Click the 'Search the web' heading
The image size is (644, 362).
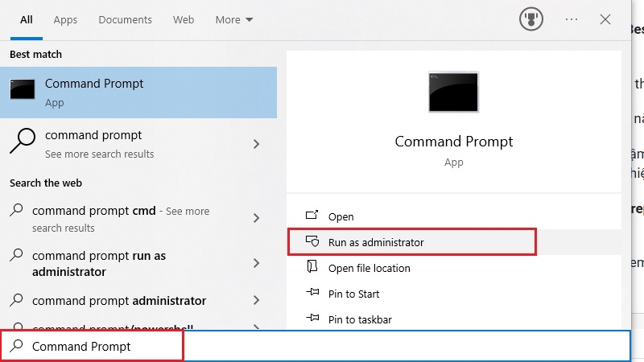coord(46,183)
